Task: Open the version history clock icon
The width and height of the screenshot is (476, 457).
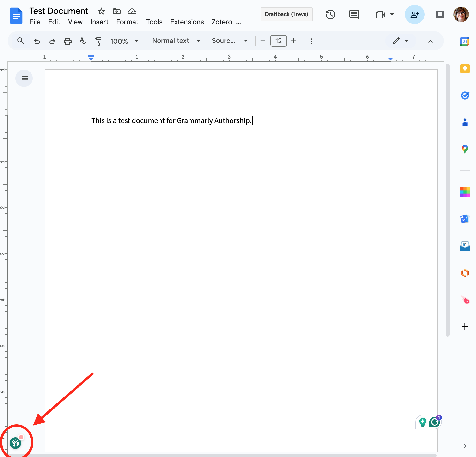Action: tap(330, 14)
